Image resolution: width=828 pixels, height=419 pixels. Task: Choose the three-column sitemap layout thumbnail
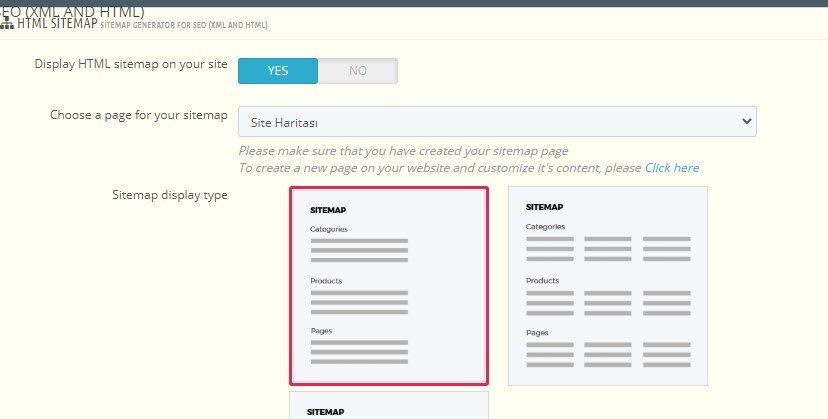click(x=608, y=286)
